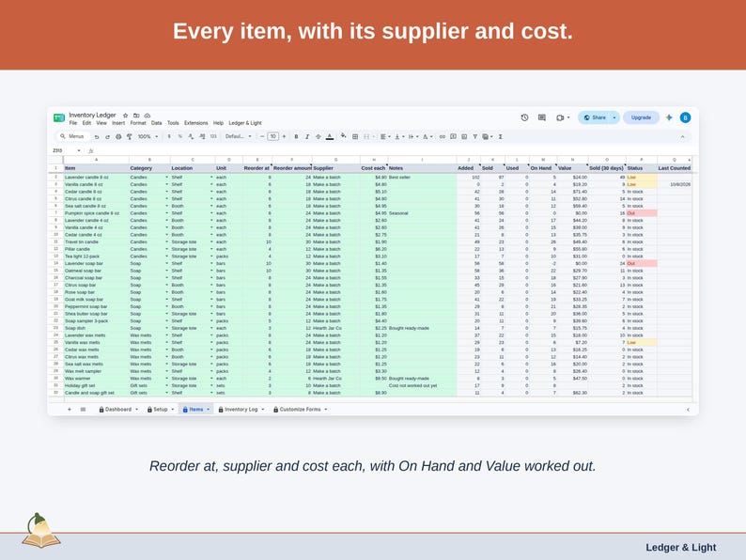Star the Inventory Ledger document
Image resolution: width=746 pixels, height=560 pixels.
click(126, 116)
